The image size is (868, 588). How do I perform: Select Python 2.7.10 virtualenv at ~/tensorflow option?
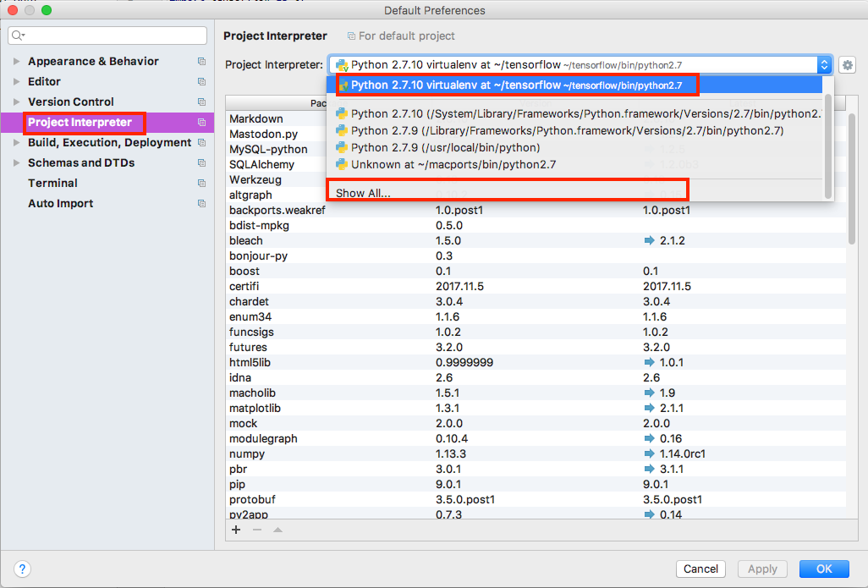pyautogui.click(x=574, y=85)
